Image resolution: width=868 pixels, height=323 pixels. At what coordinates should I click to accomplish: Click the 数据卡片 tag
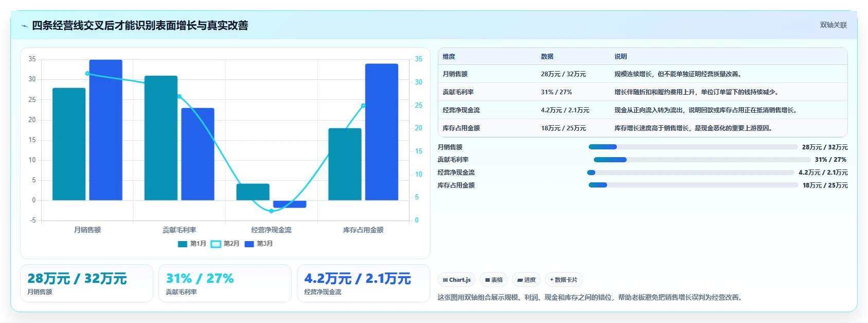pos(563,280)
